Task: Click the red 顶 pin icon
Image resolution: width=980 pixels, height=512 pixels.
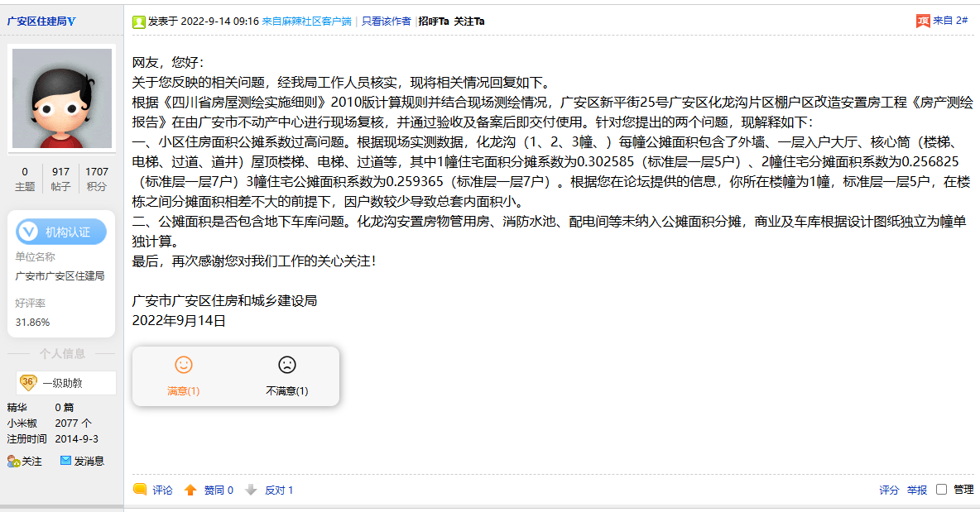Action: [923, 21]
